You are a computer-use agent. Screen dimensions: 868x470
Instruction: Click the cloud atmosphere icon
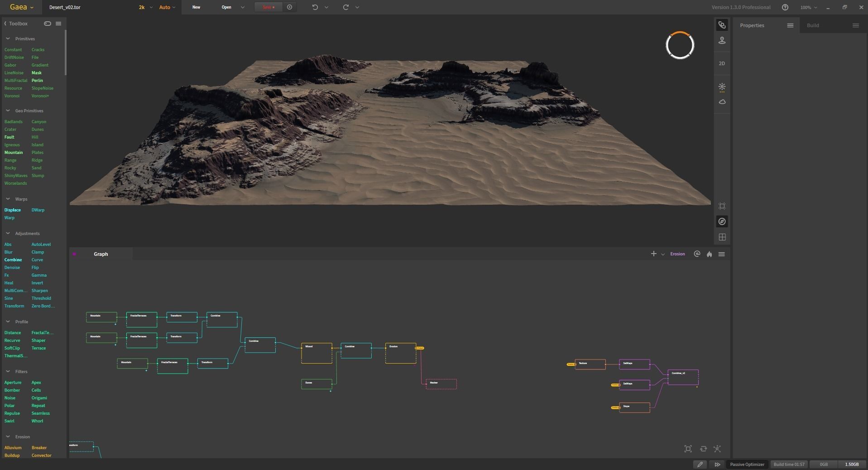click(722, 102)
